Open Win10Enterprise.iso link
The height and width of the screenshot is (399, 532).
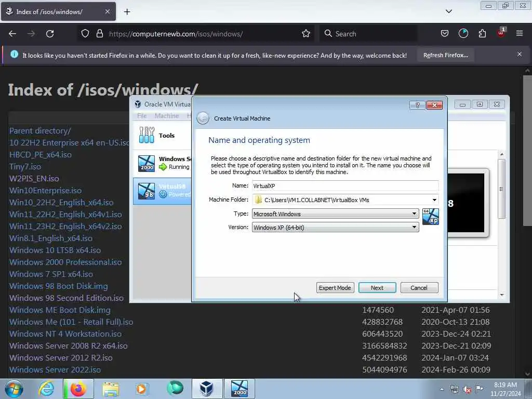(x=46, y=190)
